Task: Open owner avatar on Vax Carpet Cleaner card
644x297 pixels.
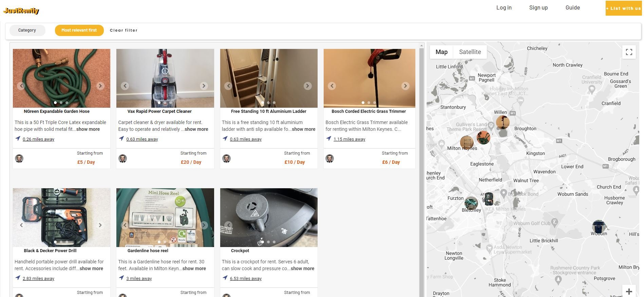Action: coord(123,158)
